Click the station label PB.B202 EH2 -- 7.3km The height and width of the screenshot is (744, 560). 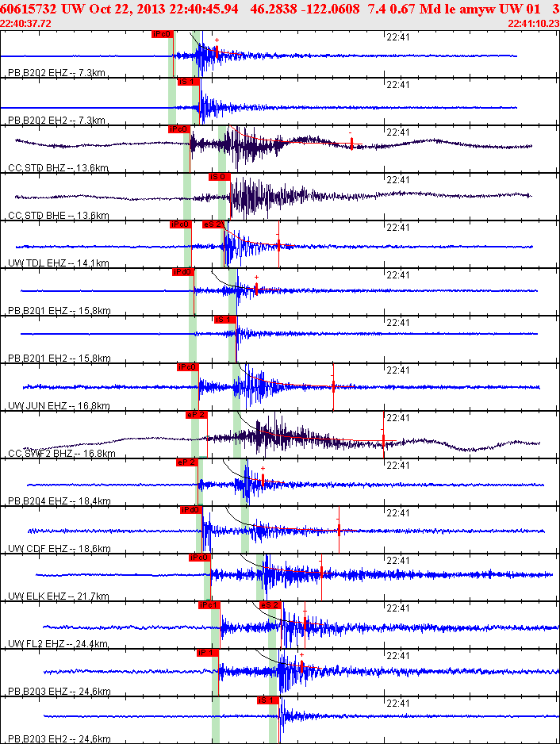click(56, 120)
